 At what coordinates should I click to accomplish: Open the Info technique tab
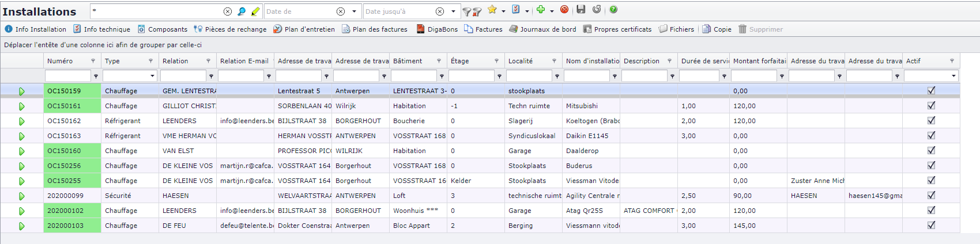click(101, 29)
